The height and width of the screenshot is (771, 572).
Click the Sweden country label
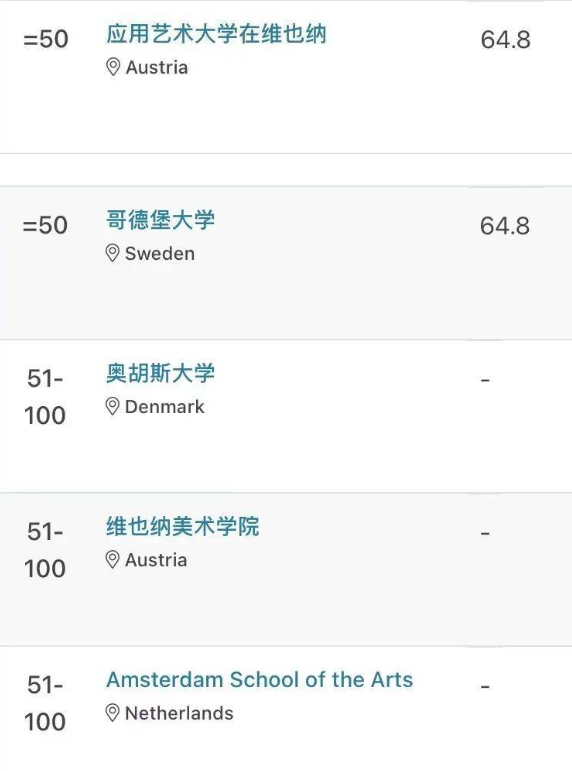160,254
